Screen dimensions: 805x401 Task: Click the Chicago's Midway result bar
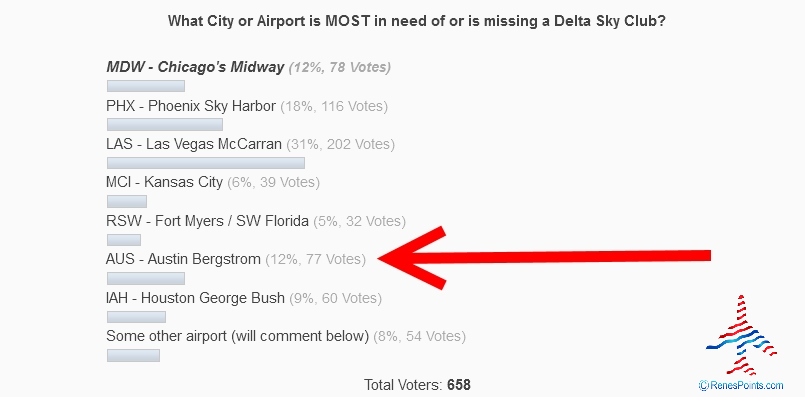146,86
